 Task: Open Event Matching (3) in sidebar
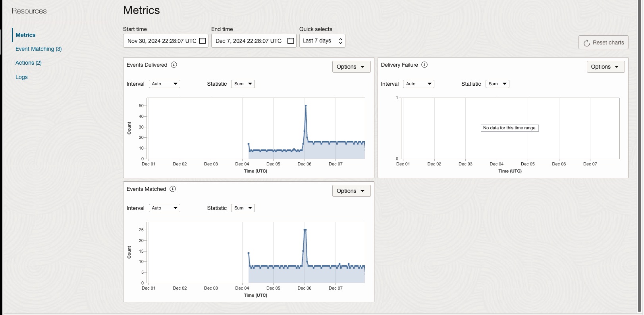point(39,49)
